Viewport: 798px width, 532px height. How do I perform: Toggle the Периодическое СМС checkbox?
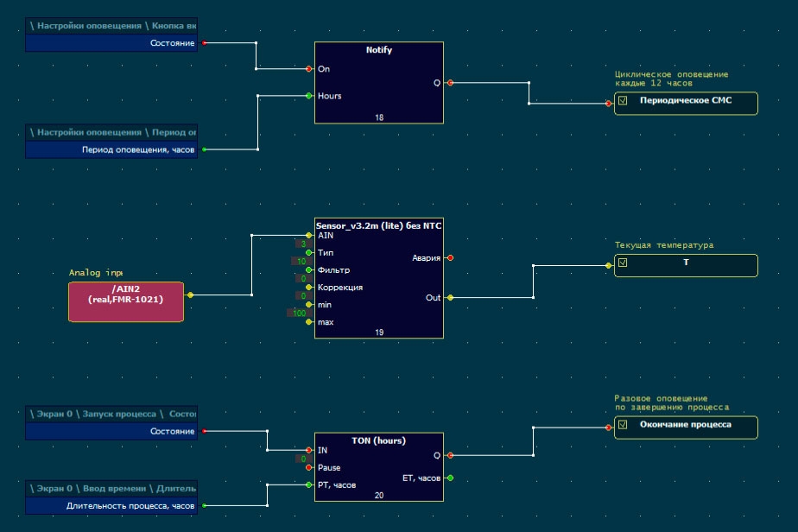[x=623, y=101]
